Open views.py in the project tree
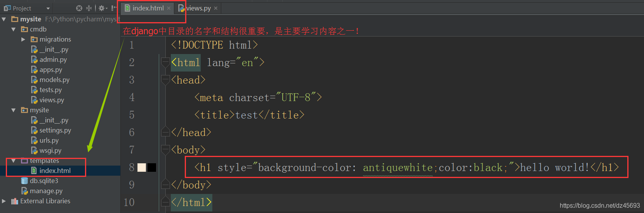 click(x=52, y=100)
